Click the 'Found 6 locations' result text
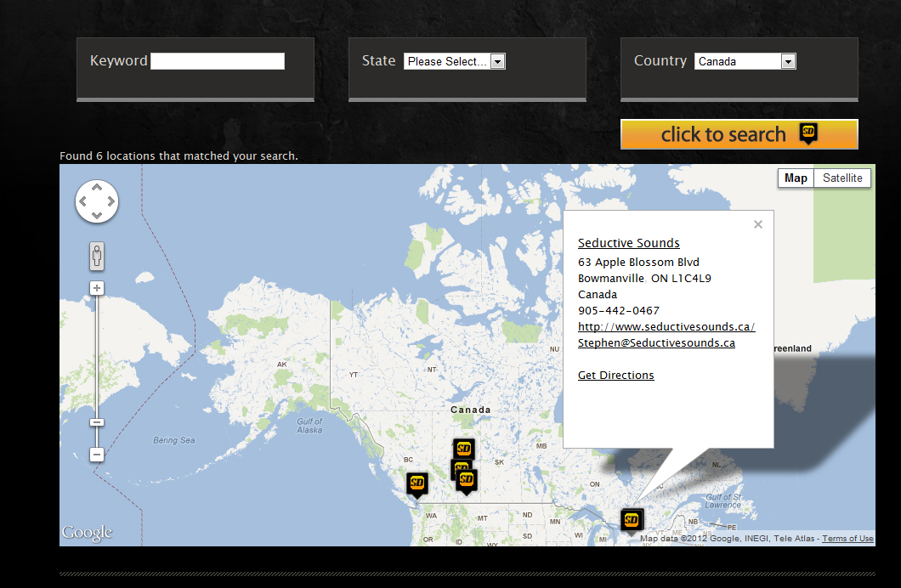The width and height of the screenshot is (901, 588). pyautogui.click(x=178, y=156)
